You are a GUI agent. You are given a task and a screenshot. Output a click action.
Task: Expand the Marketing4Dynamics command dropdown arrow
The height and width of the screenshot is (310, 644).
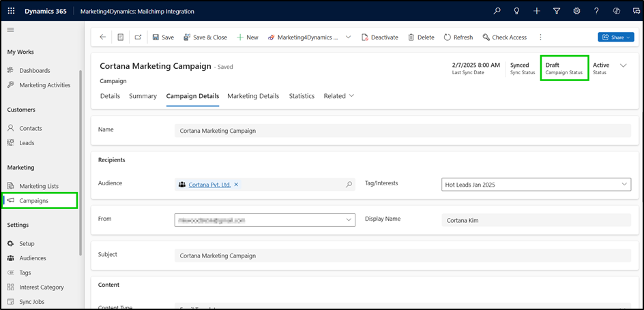[349, 37]
